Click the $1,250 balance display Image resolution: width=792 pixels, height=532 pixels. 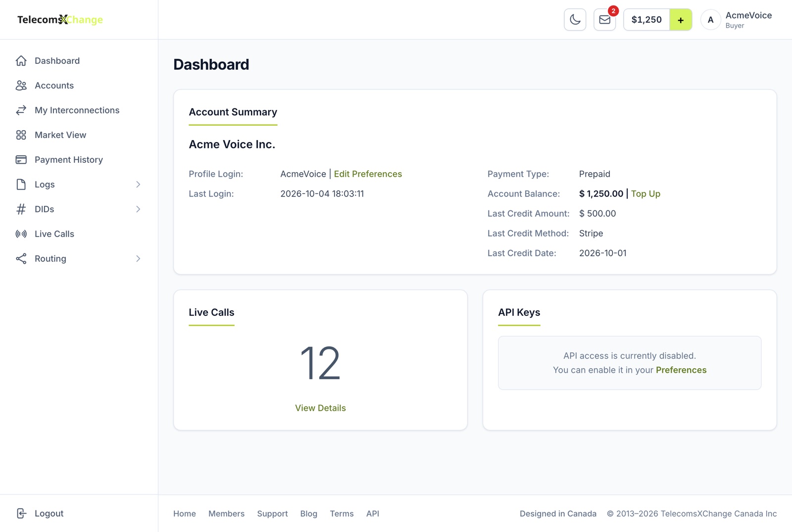(x=646, y=20)
